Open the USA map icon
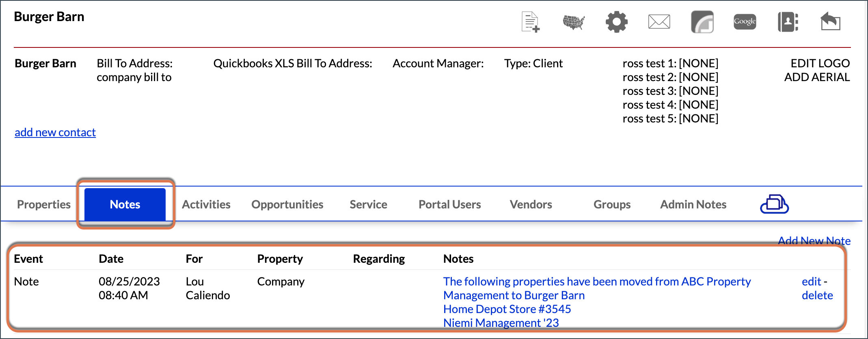This screenshot has height=339, width=868. [x=574, y=22]
